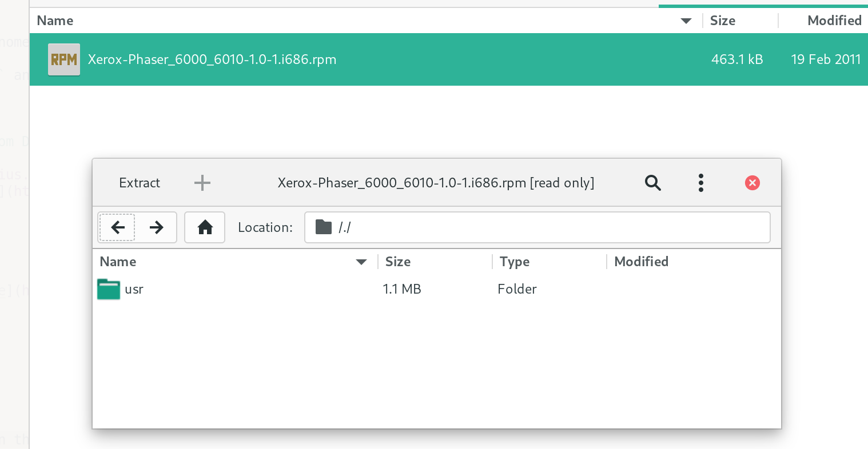The image size is (868, 449).
Task: Click the Folder type cell for usr
Action: (x=517, y=289)
